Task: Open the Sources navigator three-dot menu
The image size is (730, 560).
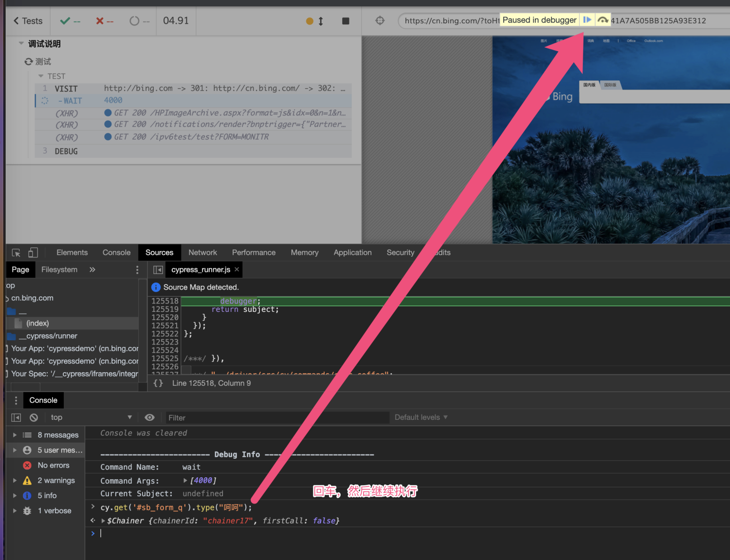Action: 137,270
